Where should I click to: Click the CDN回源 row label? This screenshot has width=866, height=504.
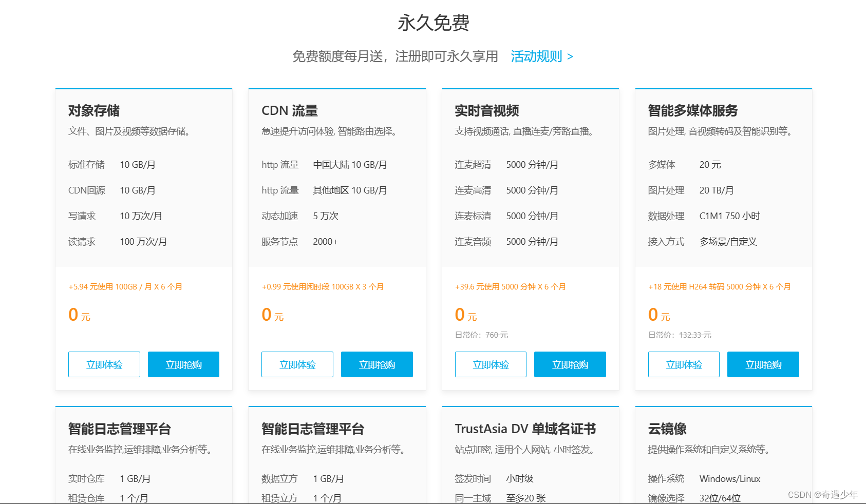(87, 190)
